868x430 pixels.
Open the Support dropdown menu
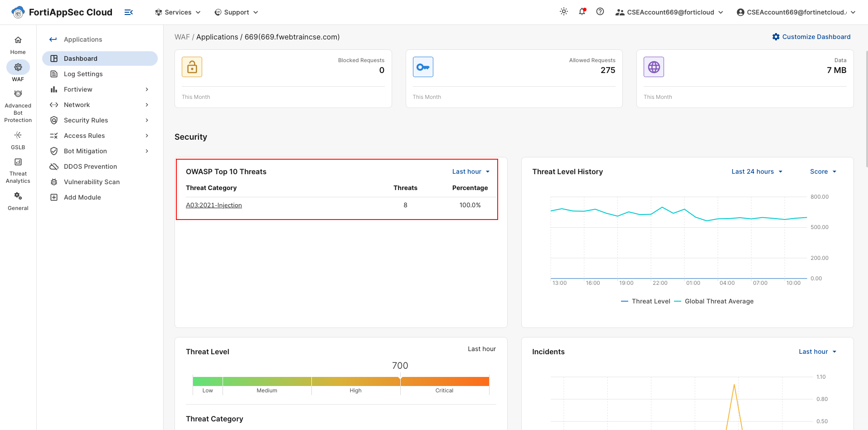236,12
